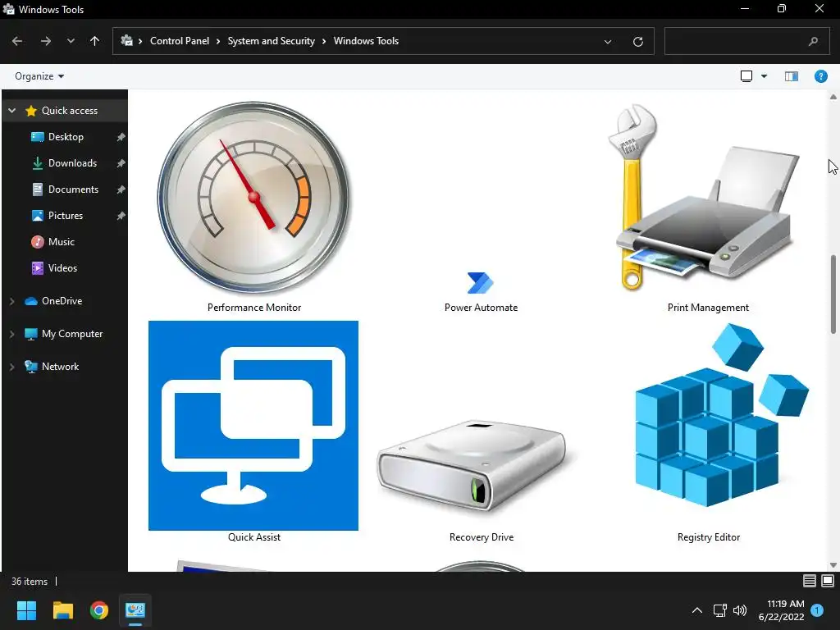This screenshot has height=630, width=840.
Task: Expand the address bar history dropdown
Action: pos(608,41)
